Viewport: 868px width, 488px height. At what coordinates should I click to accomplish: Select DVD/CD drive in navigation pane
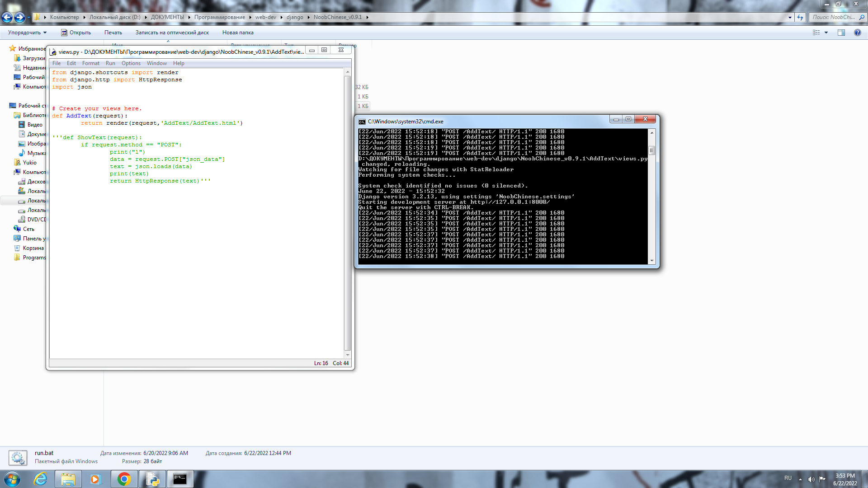click(x=33, y=219)
